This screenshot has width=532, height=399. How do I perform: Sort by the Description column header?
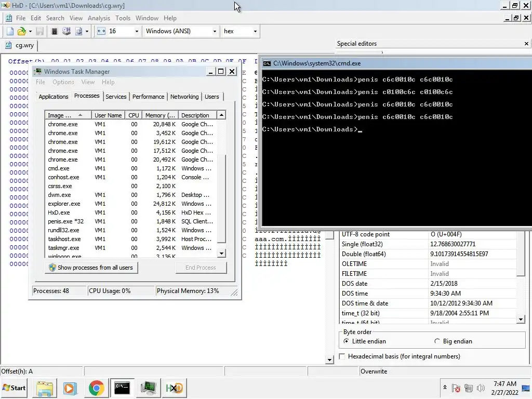[x=197, y=115]
